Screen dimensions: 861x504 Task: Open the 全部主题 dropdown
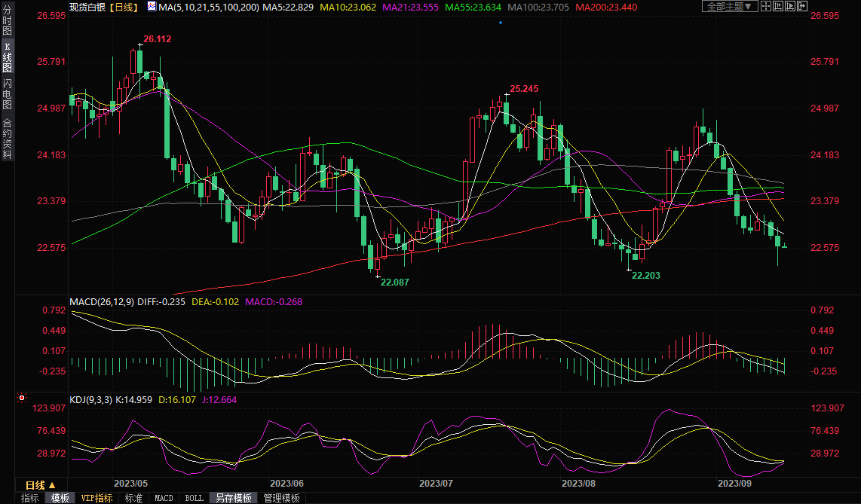coord(728,7)
